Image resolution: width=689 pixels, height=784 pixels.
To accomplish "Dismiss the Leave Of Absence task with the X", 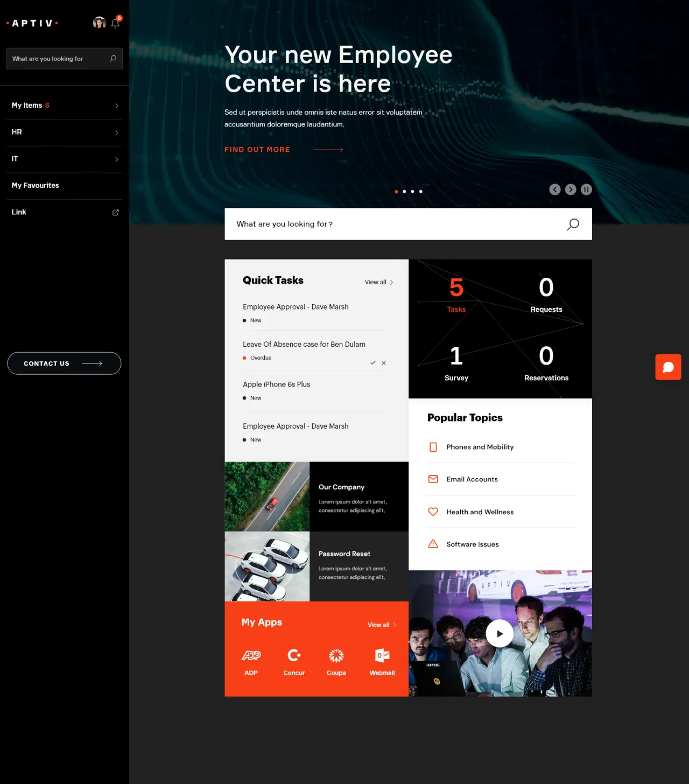I will (x=383, y=363).
